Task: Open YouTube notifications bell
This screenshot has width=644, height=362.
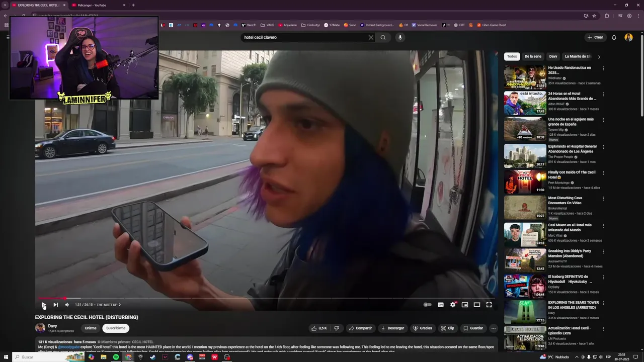Action: click(x=614, y=37)
